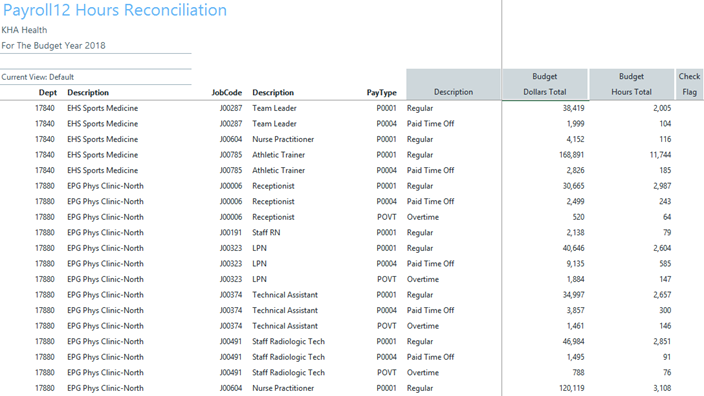Screen dimensions: 704x396
Task: Click the Budget Dollars Total column header
Action: pos(544,84)
